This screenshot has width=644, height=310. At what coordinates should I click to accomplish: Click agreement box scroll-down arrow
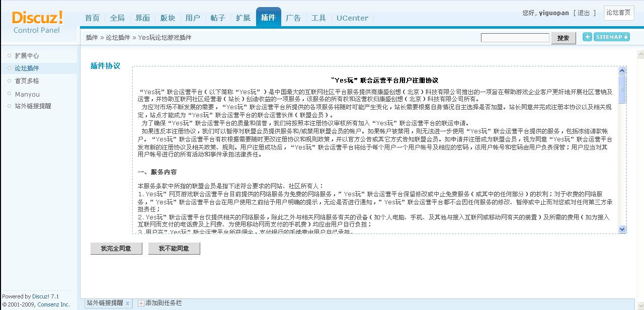[x=622, y=229]
